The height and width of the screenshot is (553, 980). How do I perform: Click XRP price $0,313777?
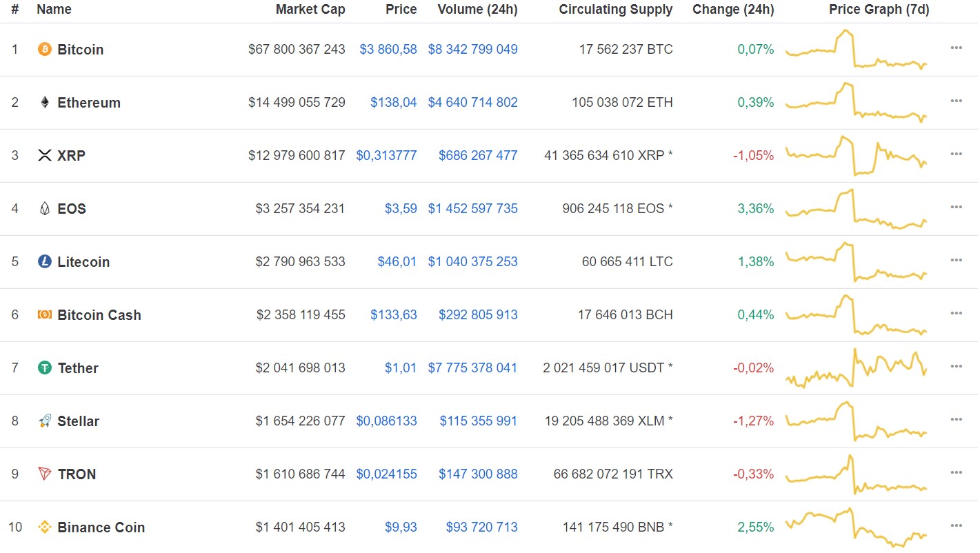point(386,155)
